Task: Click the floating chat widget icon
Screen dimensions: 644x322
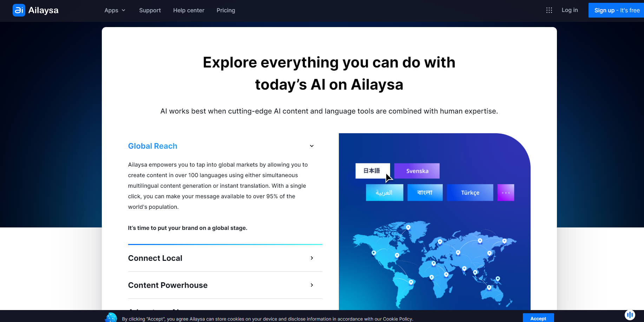Action: pyautogui.click(x=630, y=315)
